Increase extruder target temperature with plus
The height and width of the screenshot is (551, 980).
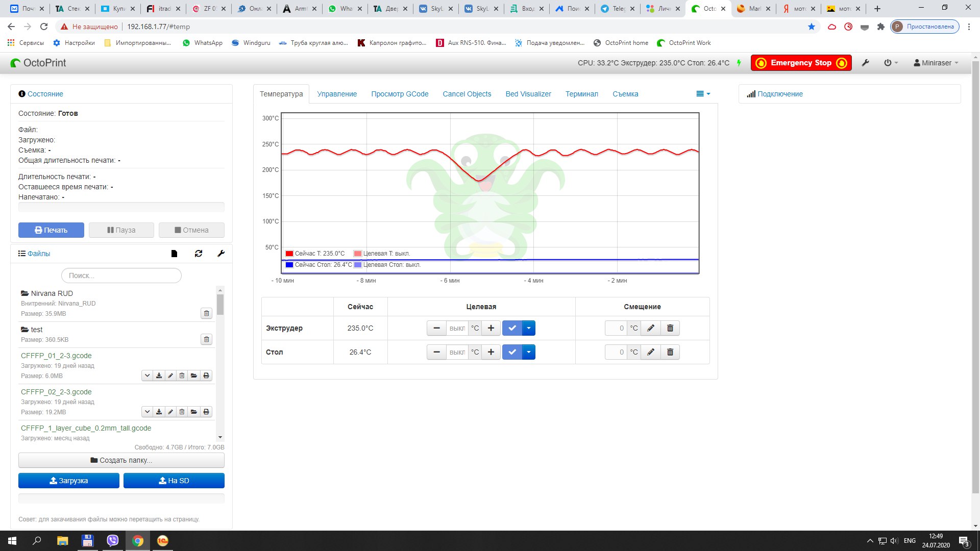click(491, 328)
